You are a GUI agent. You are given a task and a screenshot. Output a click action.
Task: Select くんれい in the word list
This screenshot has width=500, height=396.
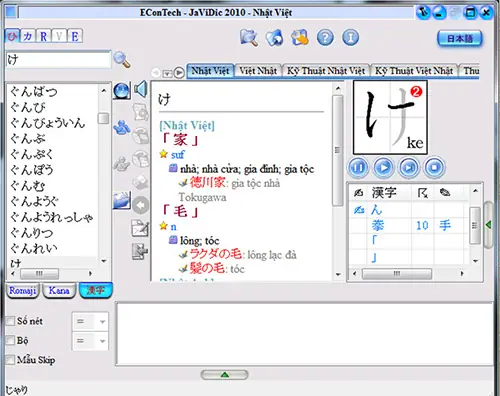pyautogui.click(x=34, y=248)
